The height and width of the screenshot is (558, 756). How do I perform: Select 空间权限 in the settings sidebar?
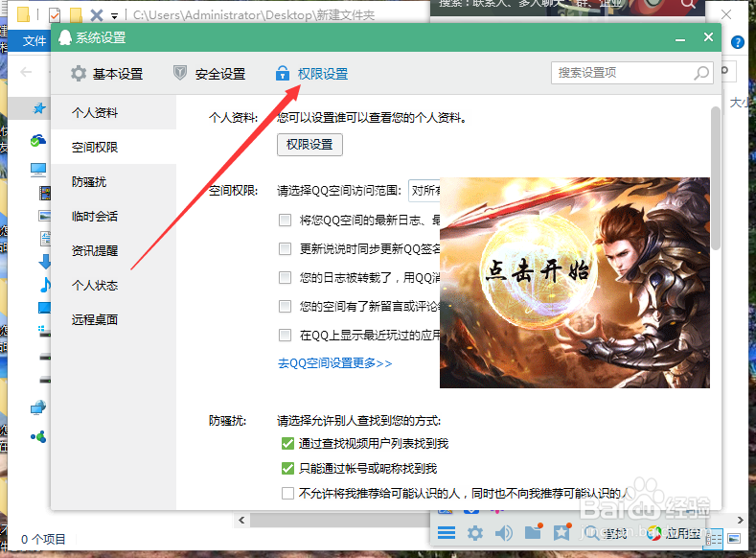click(114, 147)
